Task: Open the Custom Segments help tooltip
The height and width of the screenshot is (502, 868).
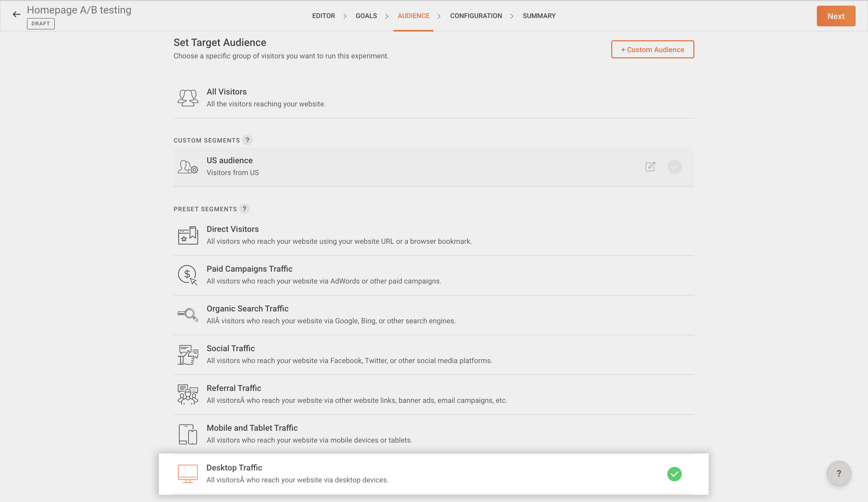Action: pos(247,140)
